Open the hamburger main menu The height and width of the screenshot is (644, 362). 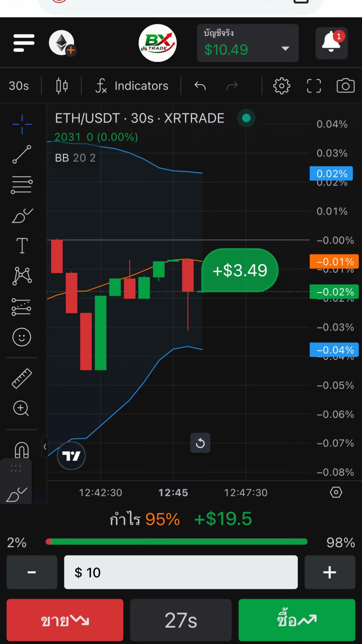[x=24, y=43]
